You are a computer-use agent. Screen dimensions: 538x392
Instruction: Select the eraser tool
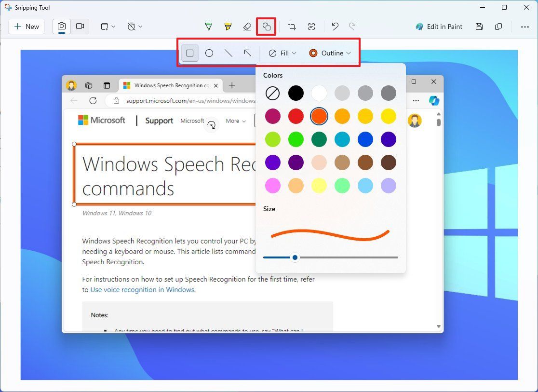[x=247, y=27]
